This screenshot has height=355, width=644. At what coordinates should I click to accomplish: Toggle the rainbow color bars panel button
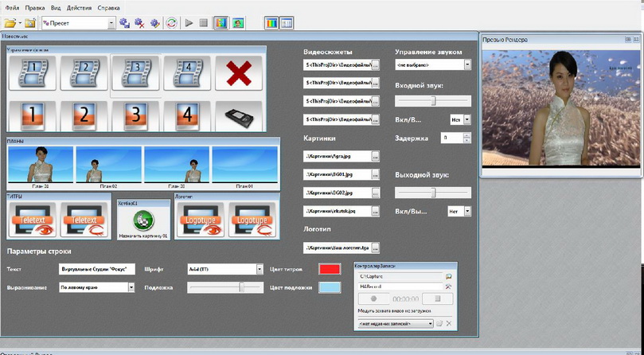[271, 23]
